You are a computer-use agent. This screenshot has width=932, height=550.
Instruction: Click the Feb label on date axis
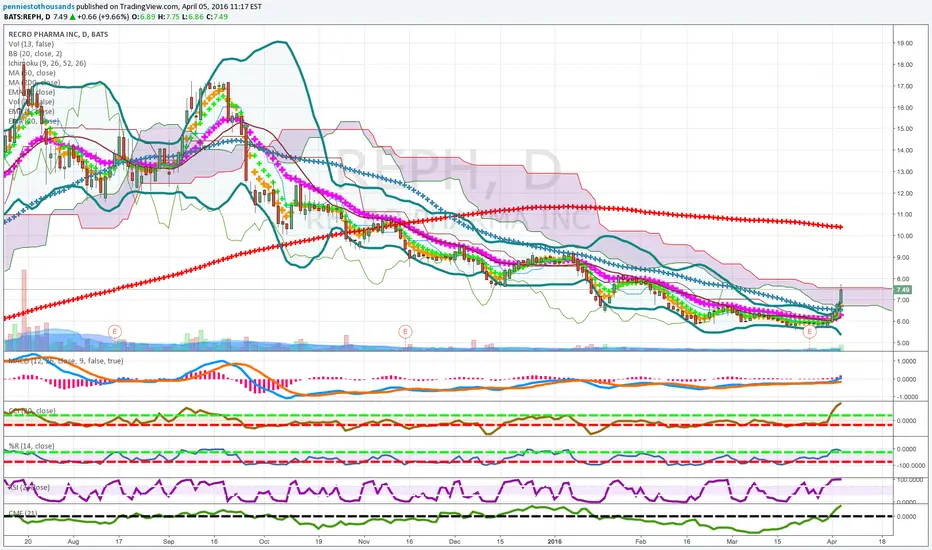641,542
